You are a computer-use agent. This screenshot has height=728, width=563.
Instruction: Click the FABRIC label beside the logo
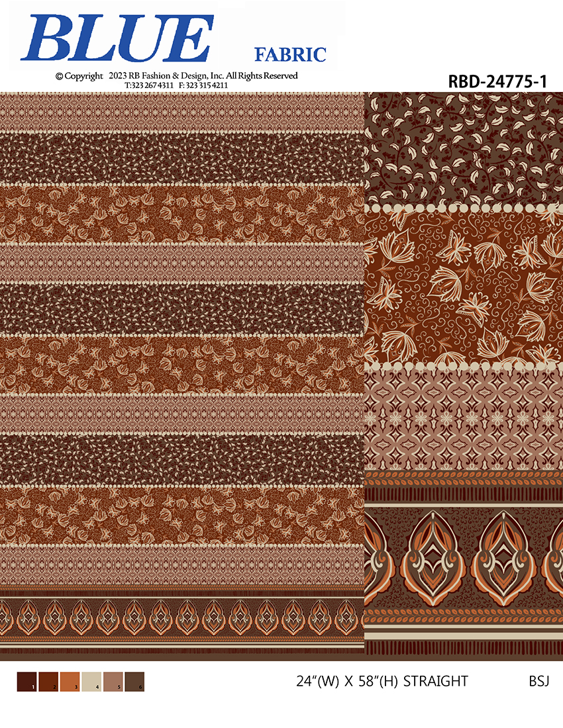(x=290, y=55)
